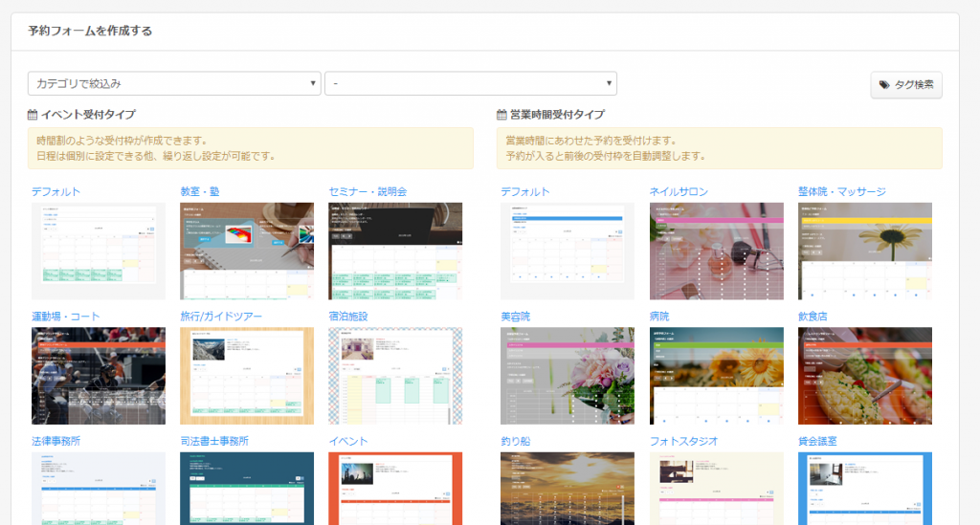Image resolution: width=980 pixels, height=525 pixels.
Task: Select the 病院 template thumbnail
Action: click(x=716, y=376)
